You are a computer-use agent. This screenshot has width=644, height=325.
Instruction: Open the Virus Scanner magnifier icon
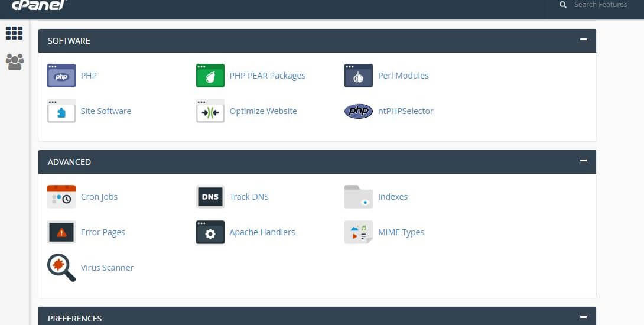tap(61, 268)
